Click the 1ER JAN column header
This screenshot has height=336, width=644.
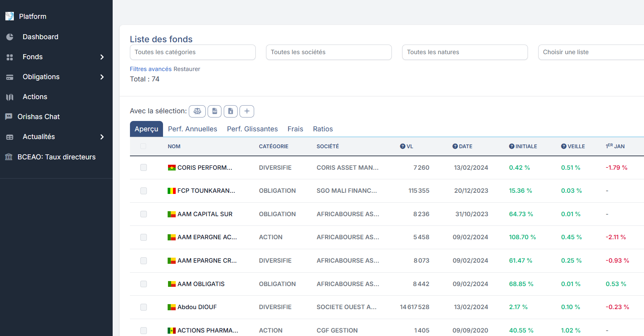(615, 146)
